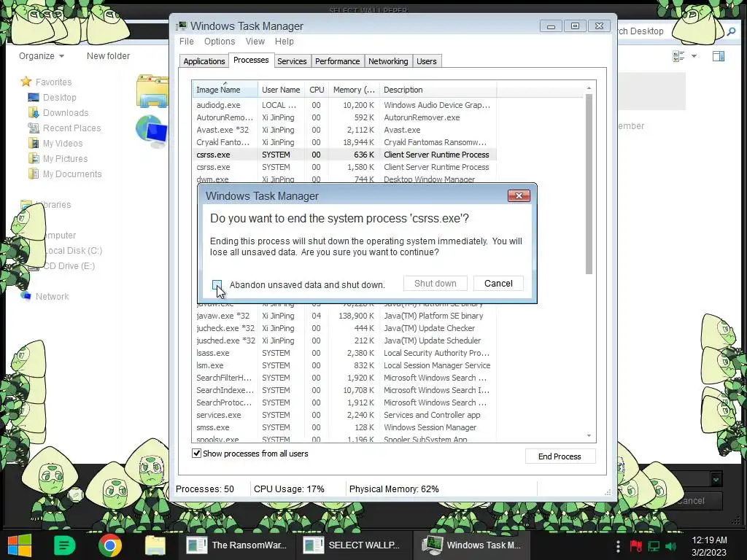Screen dimensions: 747x560
Task: Open the View menu in Task Manager
Action: tap(255, 42)
